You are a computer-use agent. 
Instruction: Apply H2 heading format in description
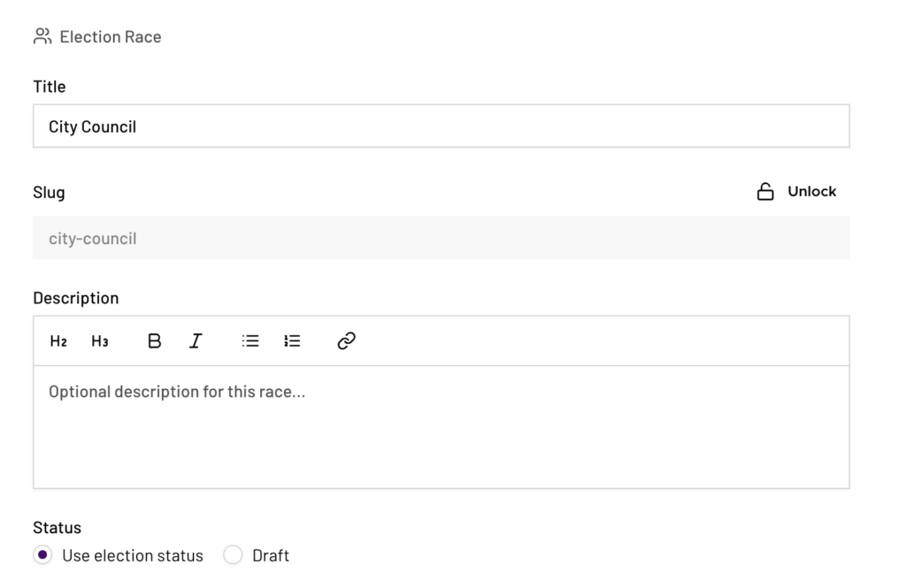(x=58, y=341)
